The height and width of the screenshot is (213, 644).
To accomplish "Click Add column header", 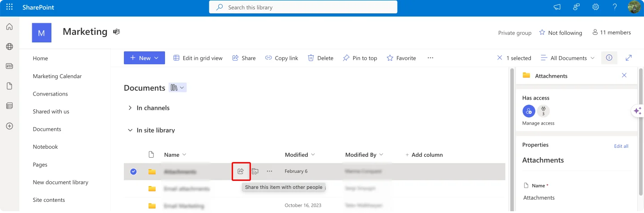I will (424, 155).
